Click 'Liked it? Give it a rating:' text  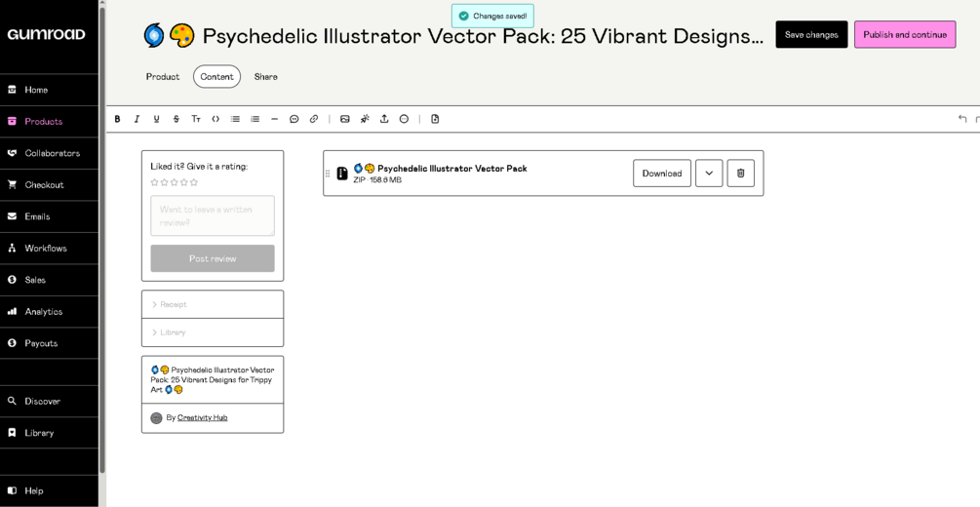click(x=199, y=167)
